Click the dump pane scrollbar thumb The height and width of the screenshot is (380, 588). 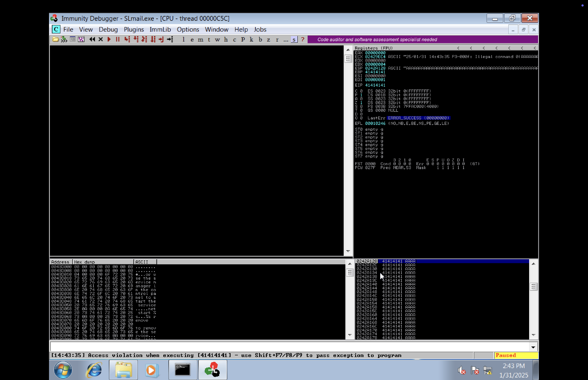350,273
